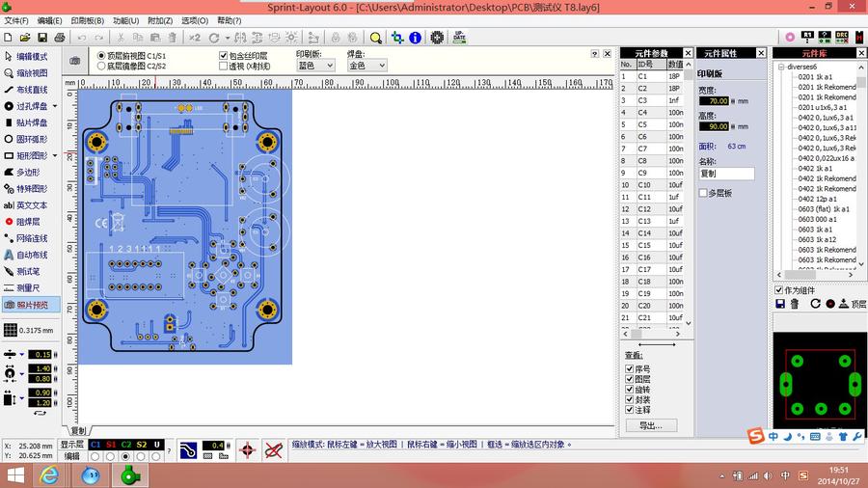This screenshot has height=488, width=868.
Task: Click the red crosshair icon in status bar
Action: 248,450
